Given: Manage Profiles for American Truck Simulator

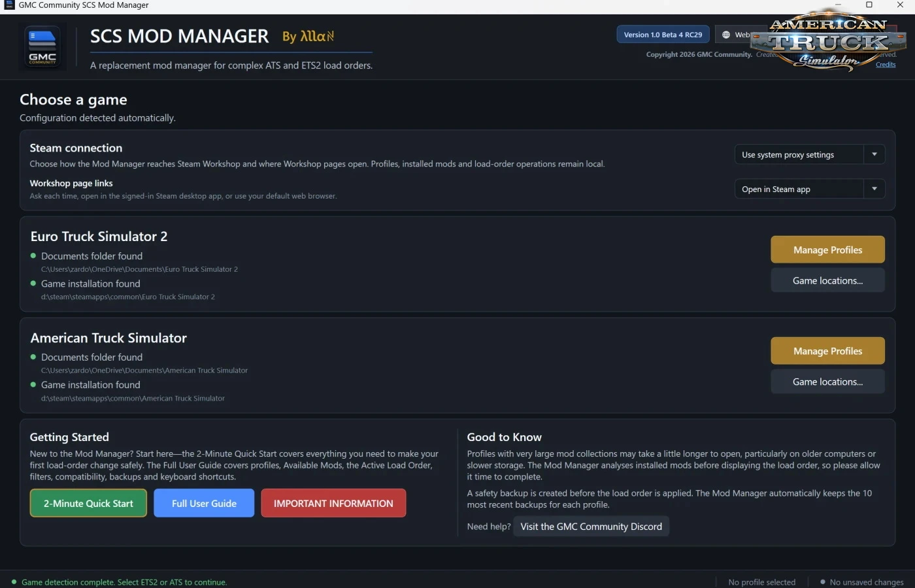Looking at the screenshot, I should tap(827, 351).
